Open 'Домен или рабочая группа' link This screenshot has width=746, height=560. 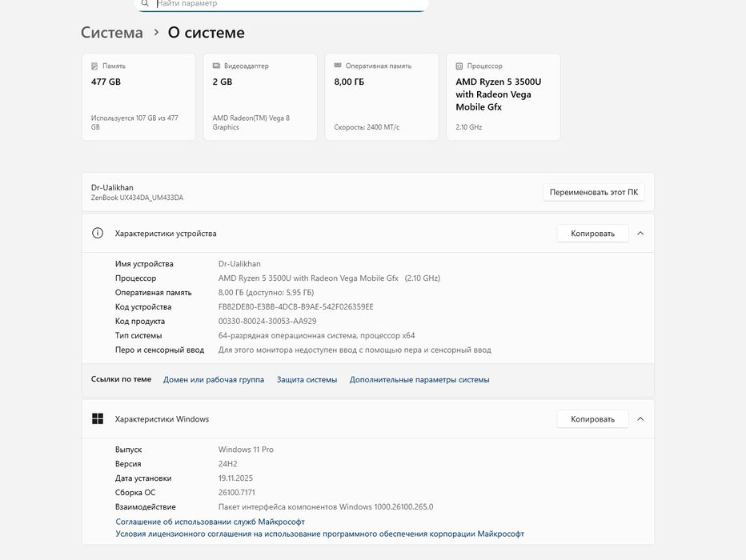tap(214, 379)
